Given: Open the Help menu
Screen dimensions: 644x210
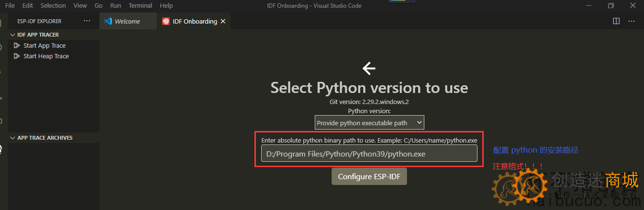Looking at the screenshot, I should click(x=166, y=5).
